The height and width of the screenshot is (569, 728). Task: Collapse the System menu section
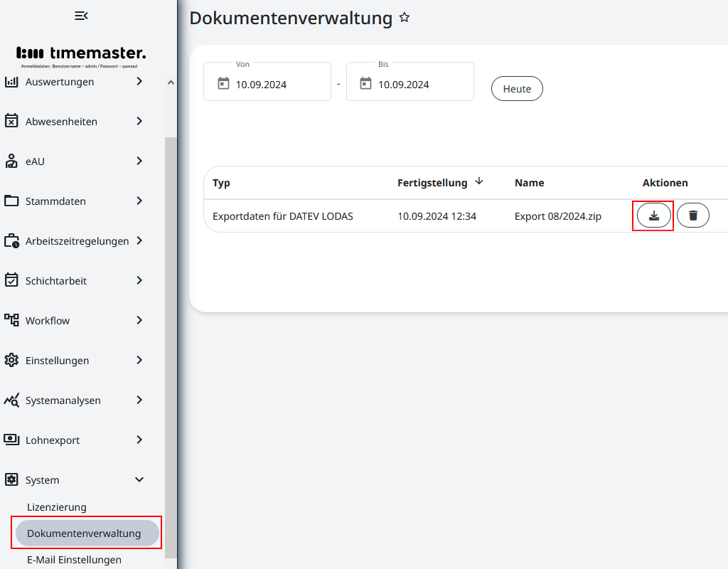pyautogui.click(x=139, y=480)
